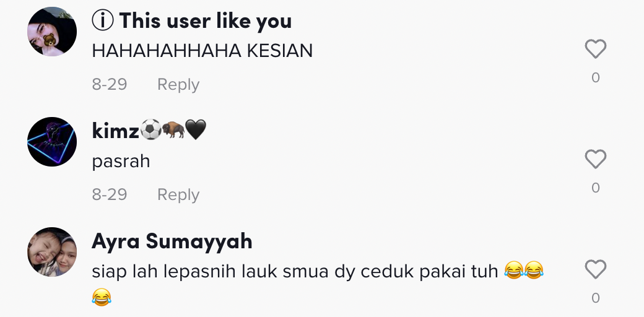Open the bear-emoji profile avatar
Screen dimensions: 644x317
[52, 32]
